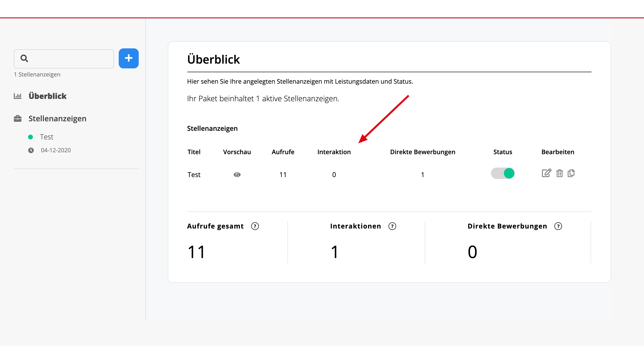Click the Direkte Bewerbungen column header
The height and width of the screenshot is (346, 644).
point(423,152)
